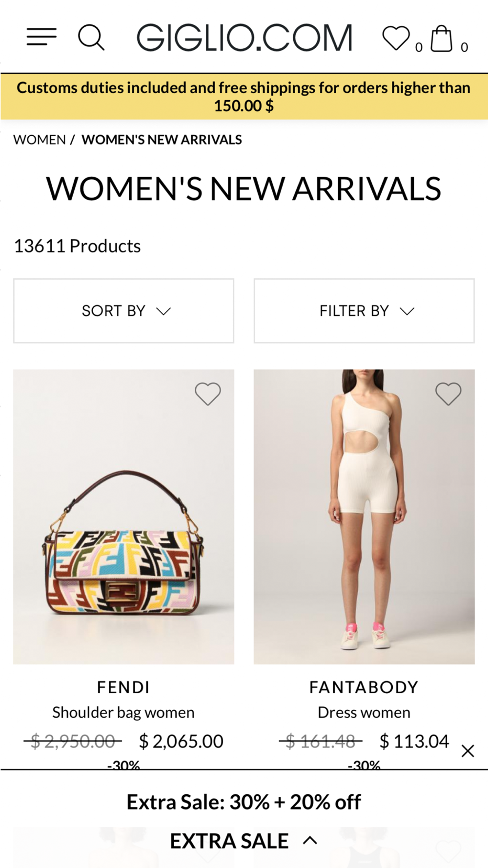View the Fendi bag product image
Viewport: 488px width, 868px height.
coord(123,517)
